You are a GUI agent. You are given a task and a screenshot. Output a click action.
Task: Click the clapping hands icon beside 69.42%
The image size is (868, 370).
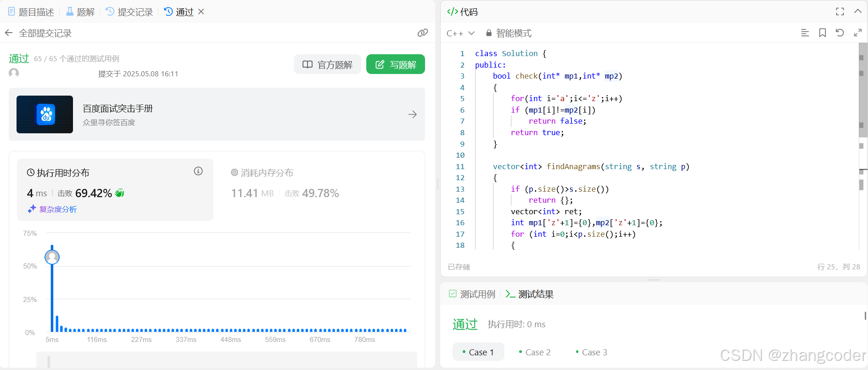pyautogui.click(x=119, y=193)
